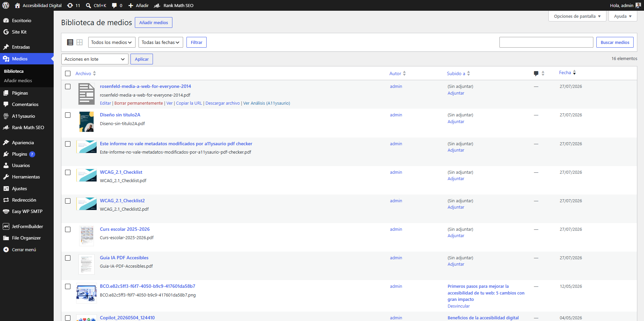Click Borrar permanentemente for the rosenfeld file
Viewport: 644px width, 321px height.
point(139,103)
